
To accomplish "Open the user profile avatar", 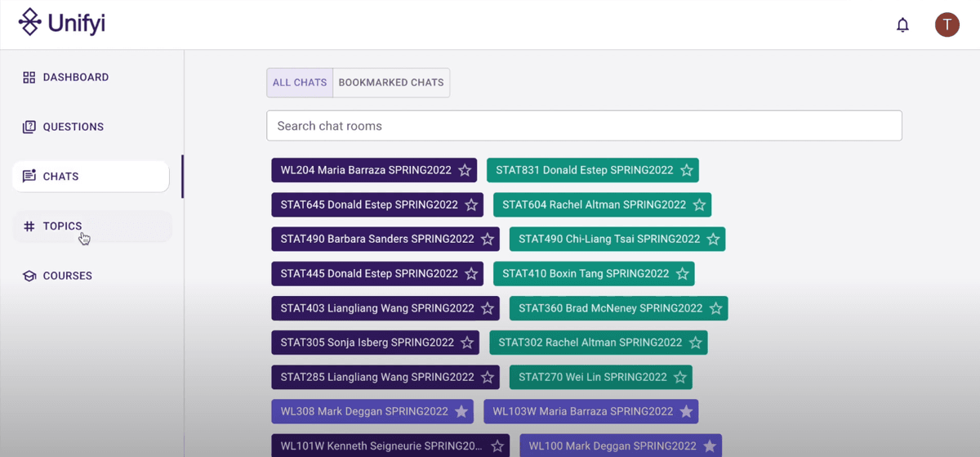I will point(947,25).
